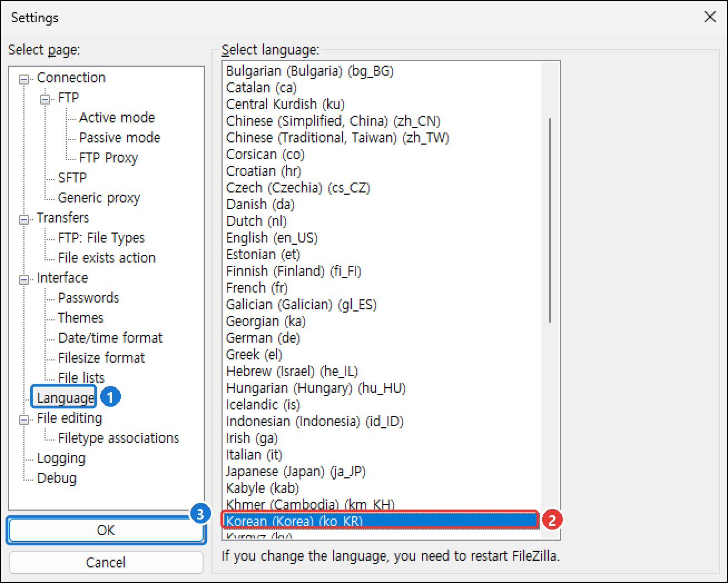Click OK to save settings
Image resolution: width=728 pixels, height=583 pixels.
click(x=106, y=530)
